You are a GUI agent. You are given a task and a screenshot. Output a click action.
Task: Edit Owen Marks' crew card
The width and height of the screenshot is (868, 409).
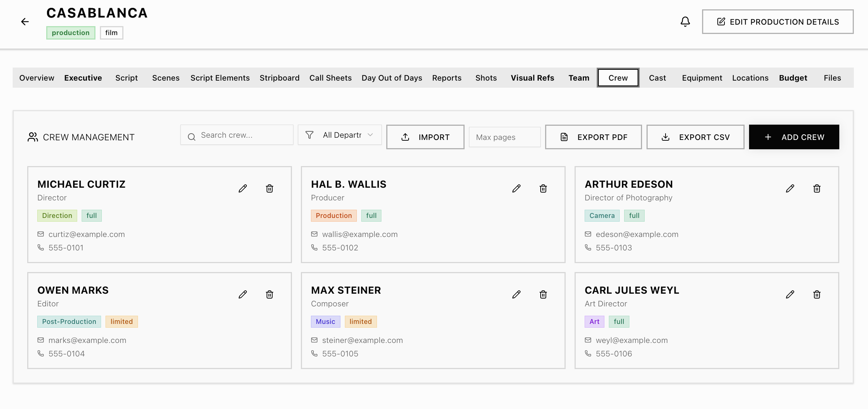(243, 294)
